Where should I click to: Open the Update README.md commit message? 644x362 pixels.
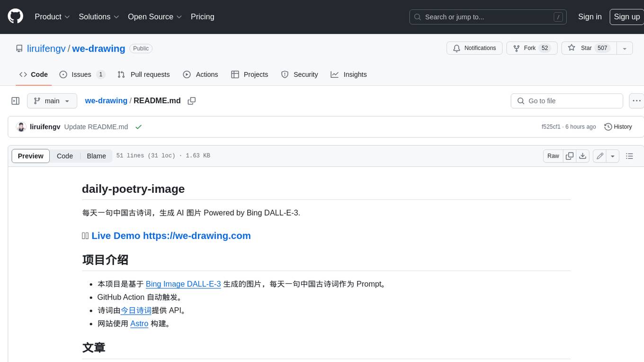(96, 127)
